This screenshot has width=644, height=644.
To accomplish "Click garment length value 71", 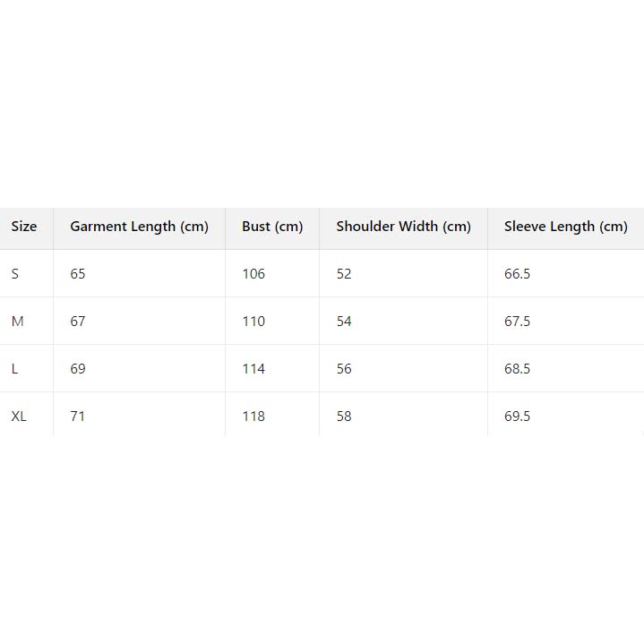I will pos(78,416).
